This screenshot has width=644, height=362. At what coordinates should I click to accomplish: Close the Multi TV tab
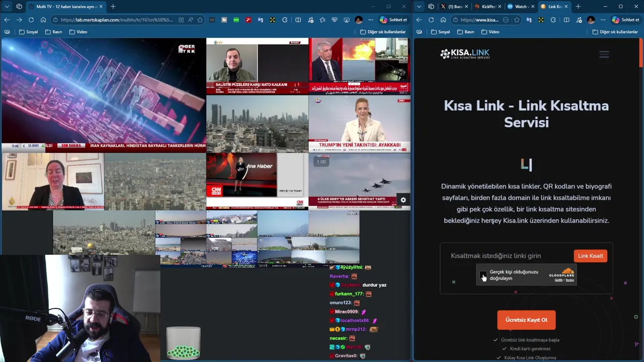[101, 7]
